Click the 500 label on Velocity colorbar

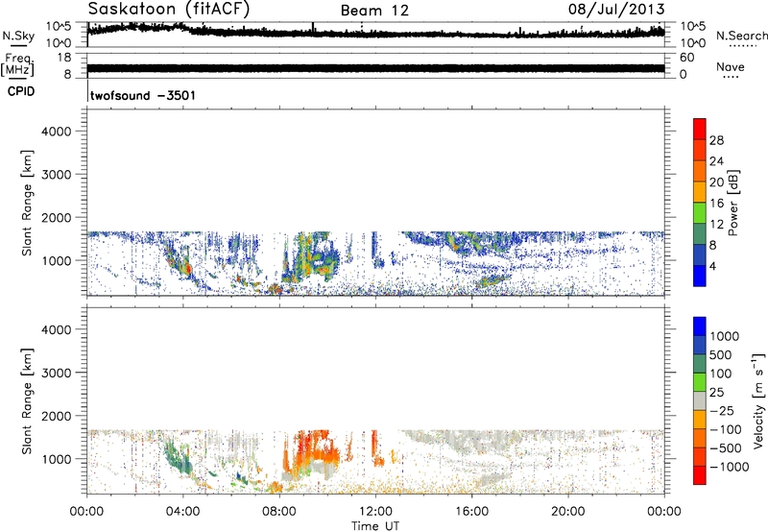pyautogui.click(x=723, y=354)
